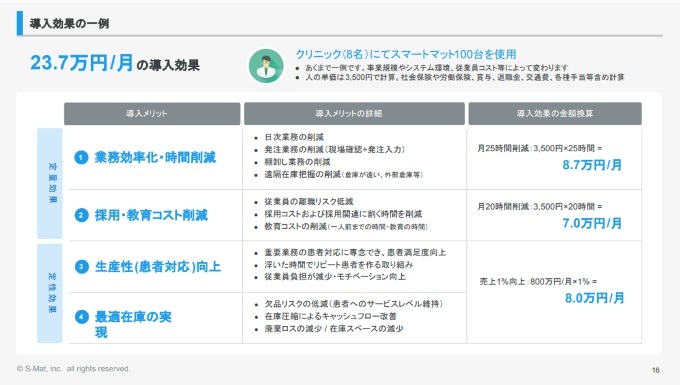This screenshot has width=680, height=385.
Task: Click the 7.0万円/月 amount
Action: [592, 223]
